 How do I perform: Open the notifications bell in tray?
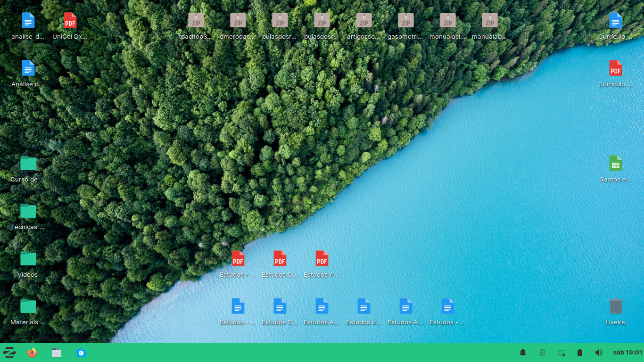tap(523, 353)
